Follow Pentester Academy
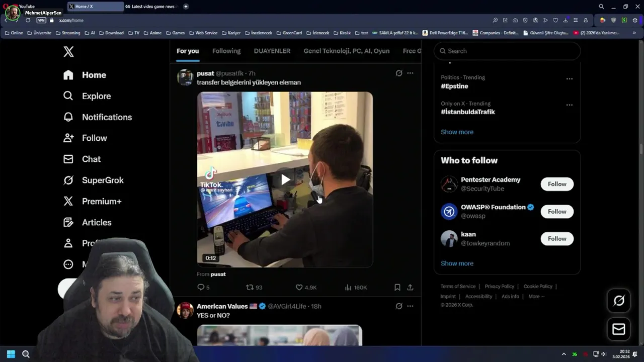Viewport: 644px width, 362px height. click(x=557, y=184)
